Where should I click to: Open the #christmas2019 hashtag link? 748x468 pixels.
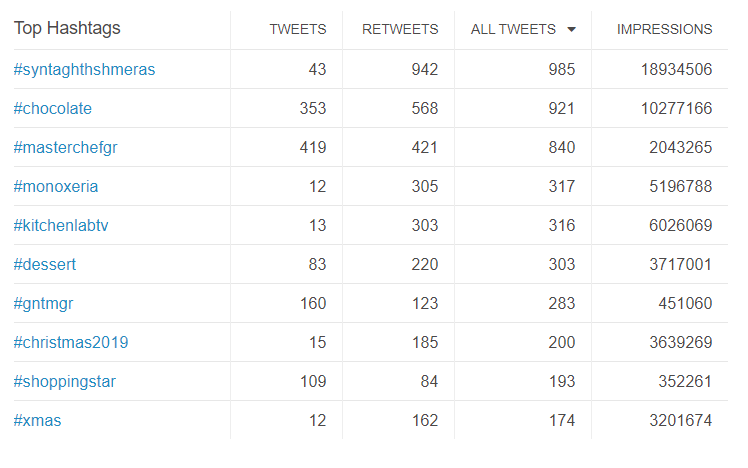(71, 343)
